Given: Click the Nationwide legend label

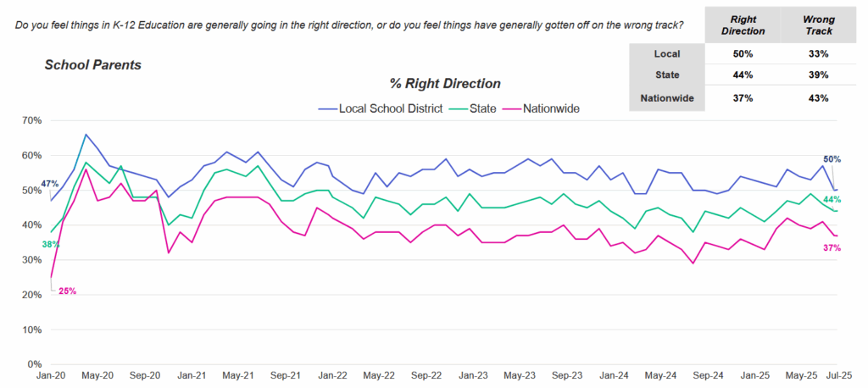Looking at the screenshot, I should tap(551, 108).
